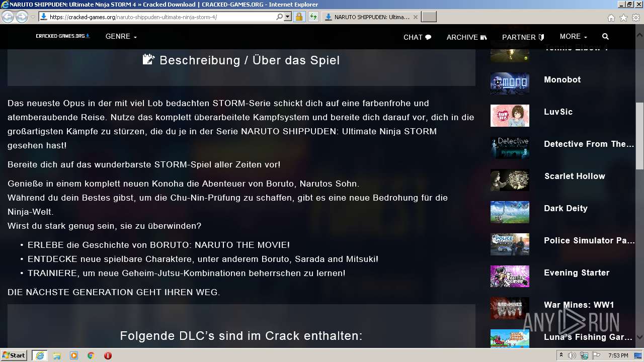Open the Evening Starter game link
The width and height of the screenshot is (644, 362).
[577, 273]
